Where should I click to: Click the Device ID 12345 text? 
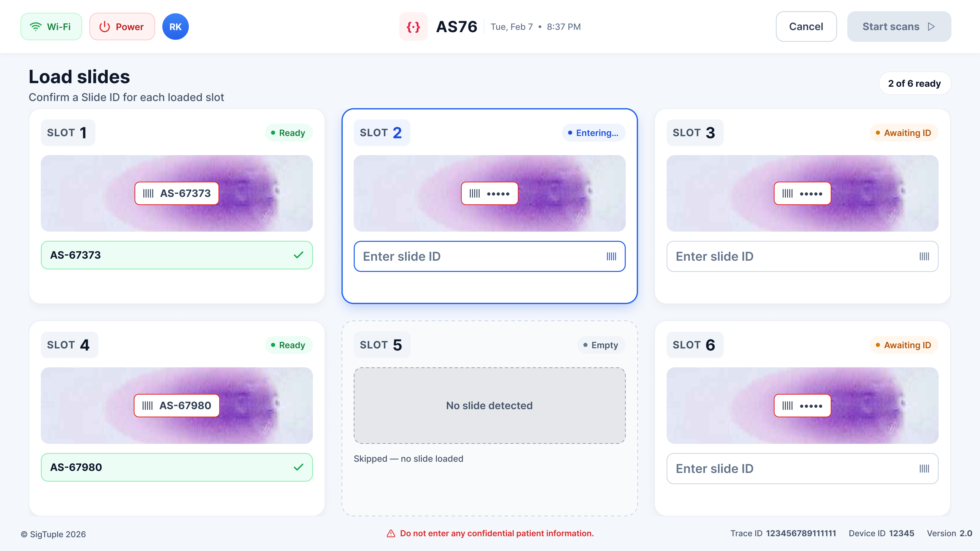pos(881,533)
